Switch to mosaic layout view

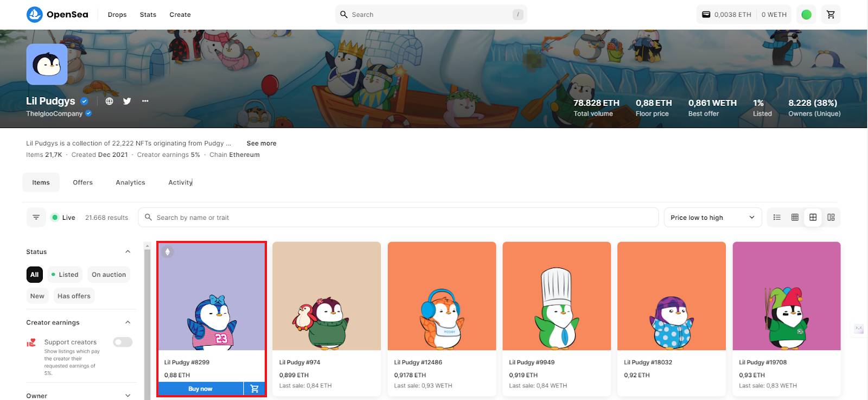click(831, 218)
